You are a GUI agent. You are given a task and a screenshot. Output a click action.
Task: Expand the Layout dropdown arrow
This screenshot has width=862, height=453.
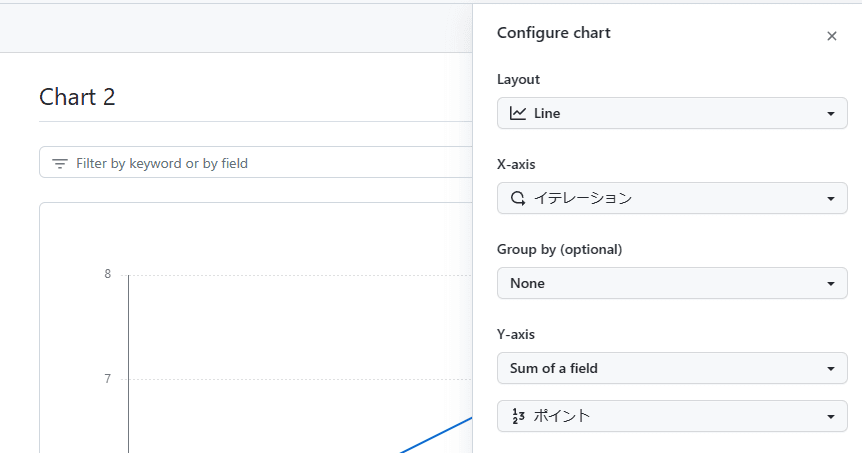830,114
